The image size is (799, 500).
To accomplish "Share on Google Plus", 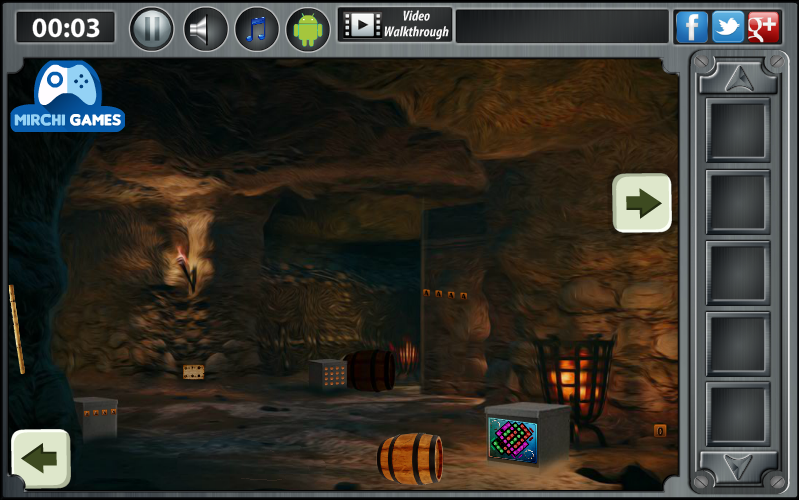I will coord(763,26).
